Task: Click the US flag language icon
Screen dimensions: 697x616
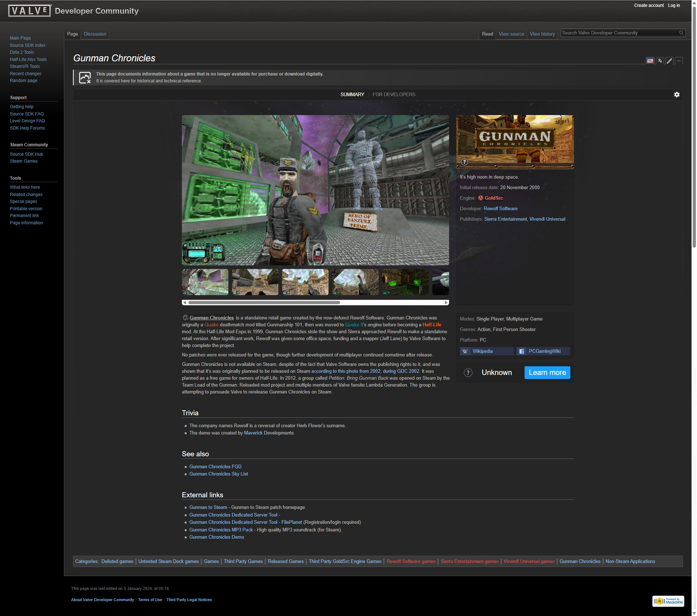Action: pyautogui.click(x=650, y=61)
